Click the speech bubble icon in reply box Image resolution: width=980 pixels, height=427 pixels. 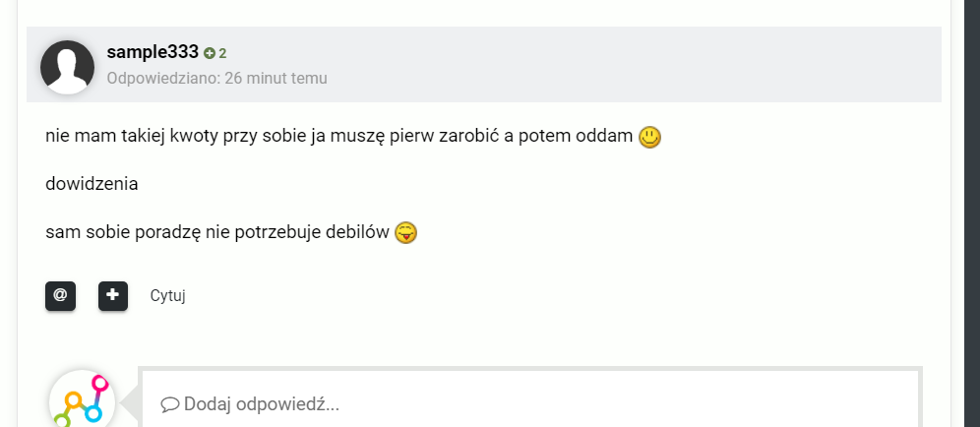(169, 403)
